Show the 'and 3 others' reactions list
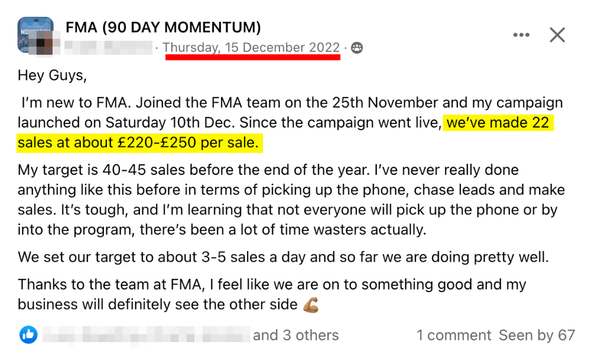This screenshot has width=598, height=364. [x=295, y=335]
